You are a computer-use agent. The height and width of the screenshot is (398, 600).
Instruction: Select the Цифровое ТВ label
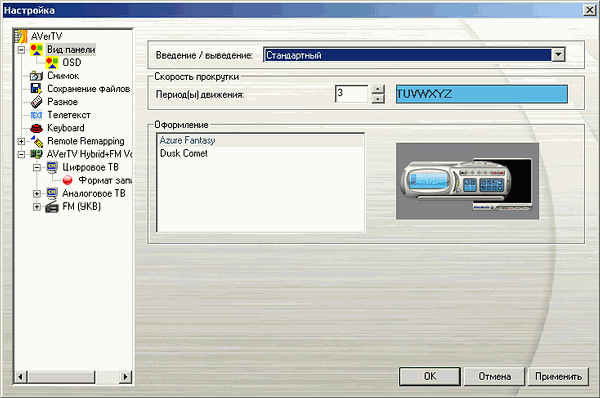point(91,168)
